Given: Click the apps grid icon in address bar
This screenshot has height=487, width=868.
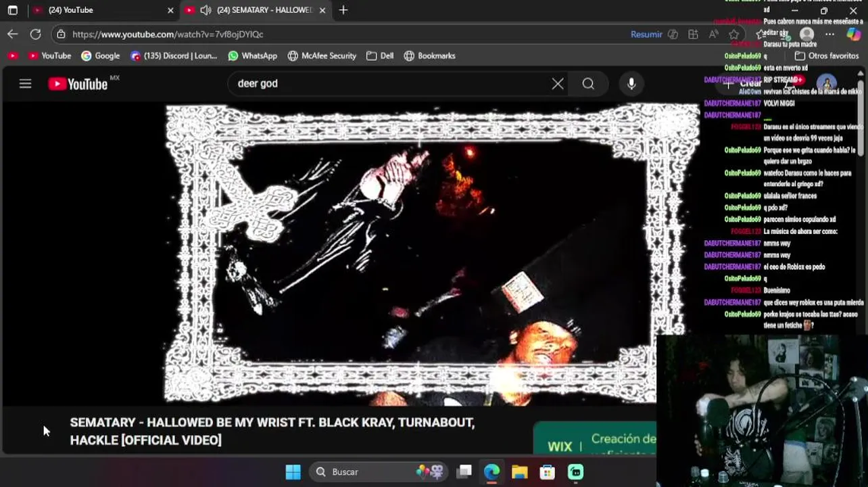Looking at the screenshot, I should tap(693, 34).
